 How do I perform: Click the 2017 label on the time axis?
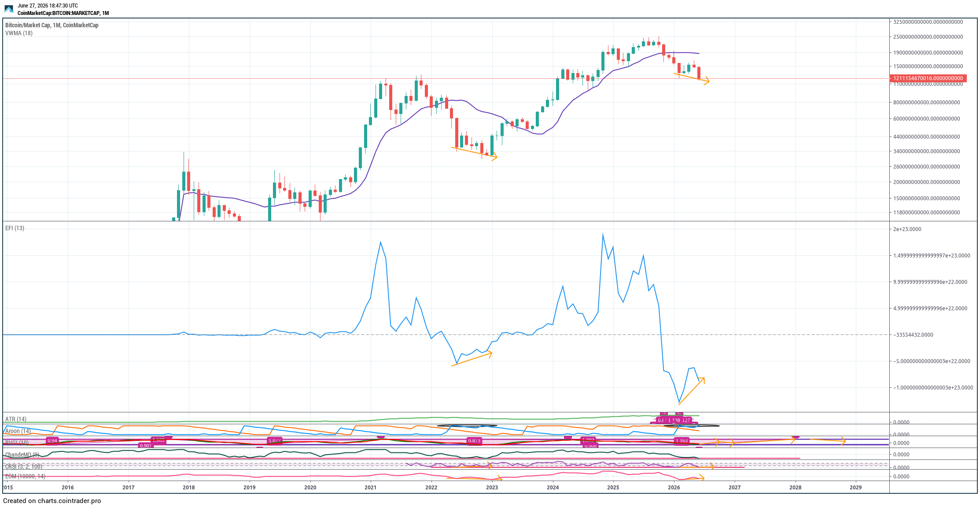tap(129, 487)
